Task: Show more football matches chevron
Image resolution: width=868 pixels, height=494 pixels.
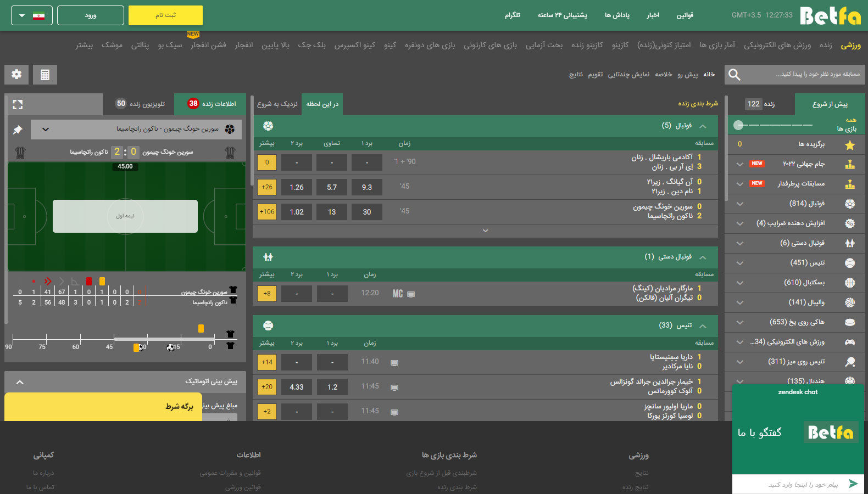Action: point(485,231)
